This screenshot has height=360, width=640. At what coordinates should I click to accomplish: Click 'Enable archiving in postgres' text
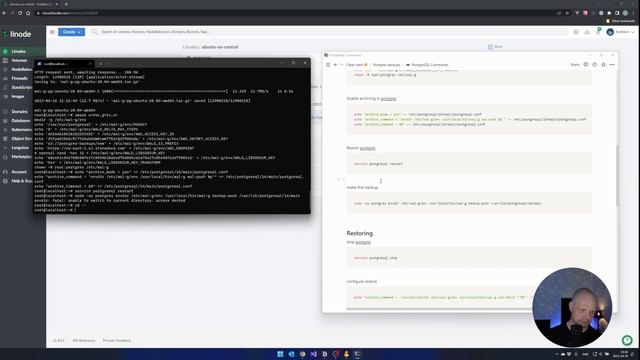[x=371, y=99]
